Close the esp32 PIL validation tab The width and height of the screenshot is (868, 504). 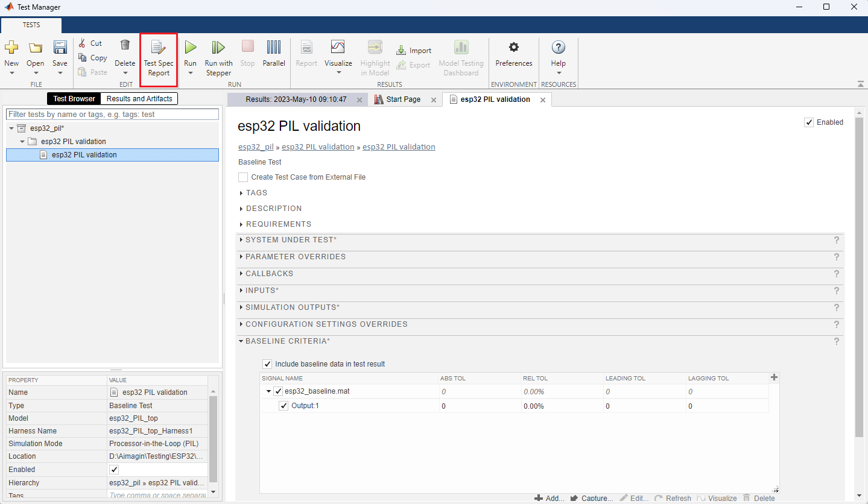pyautogui.click(x=543, y=100)
